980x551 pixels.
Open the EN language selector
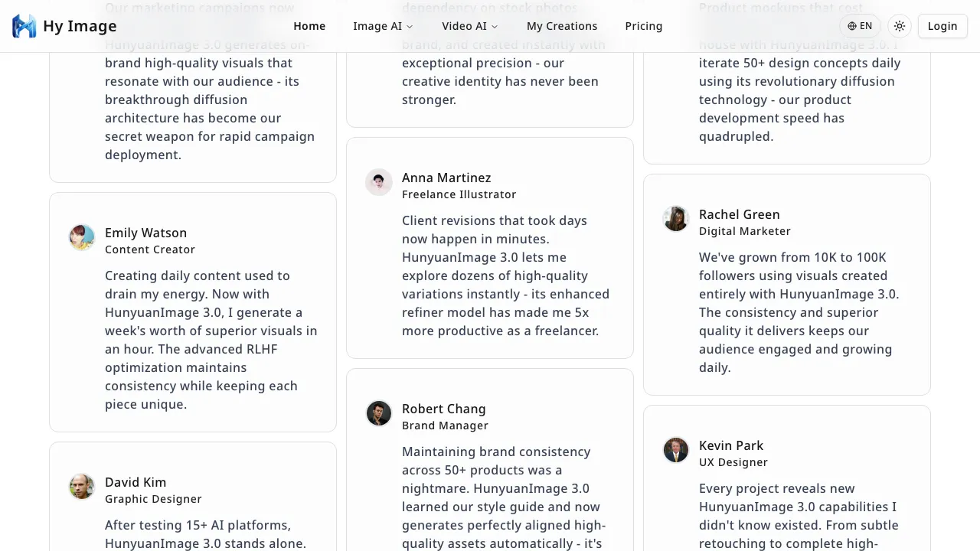pyautogui.click(x=860, y=26)
